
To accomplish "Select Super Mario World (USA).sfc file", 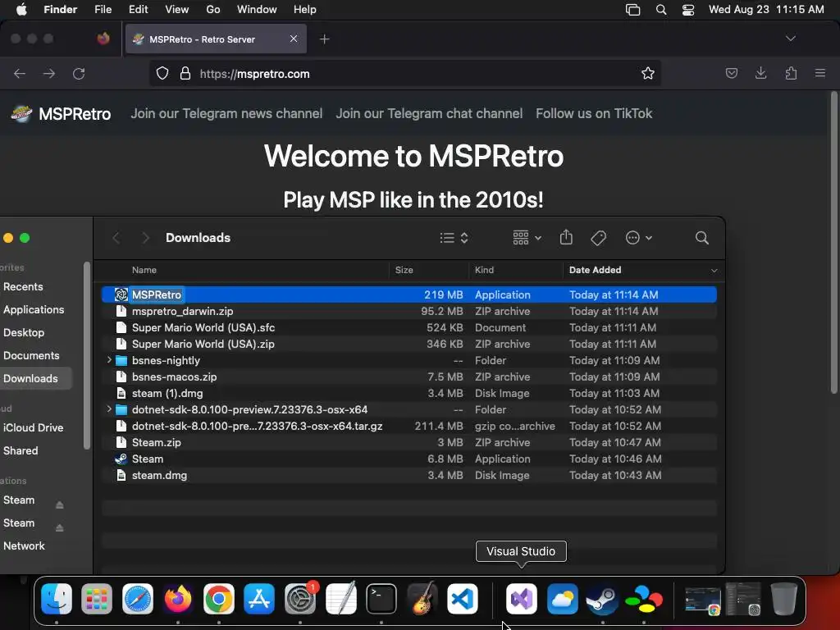I will click(x=409, y=327).
